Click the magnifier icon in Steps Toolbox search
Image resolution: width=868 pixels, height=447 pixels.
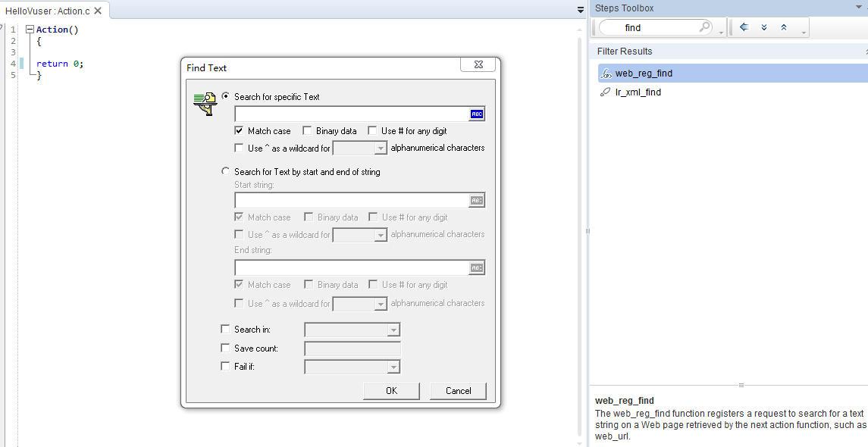click(x=704, y=27)
